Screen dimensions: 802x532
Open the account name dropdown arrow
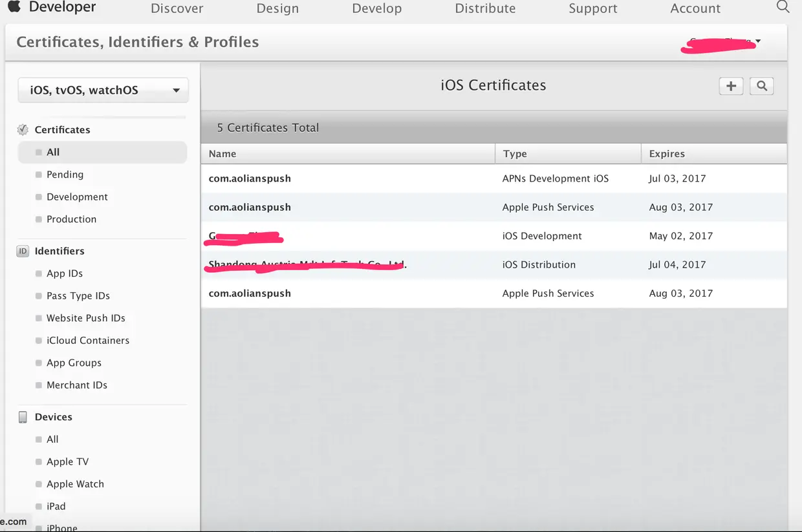pyautogui.click(x=758, y=41)
